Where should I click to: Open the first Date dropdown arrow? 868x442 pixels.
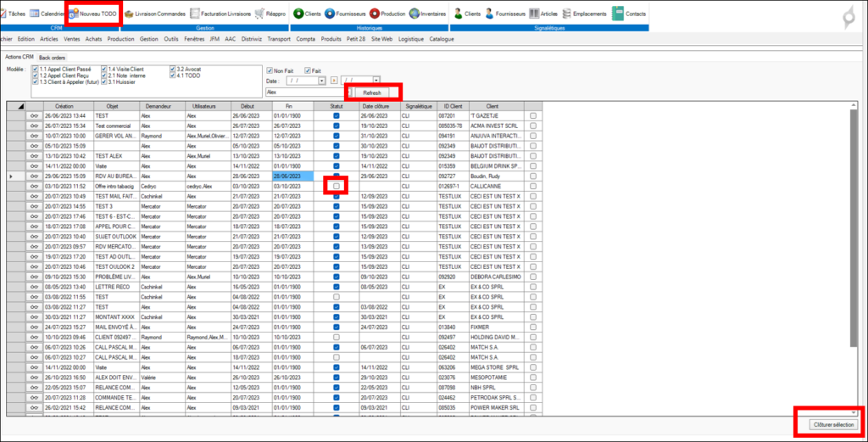tap(322, 81)
